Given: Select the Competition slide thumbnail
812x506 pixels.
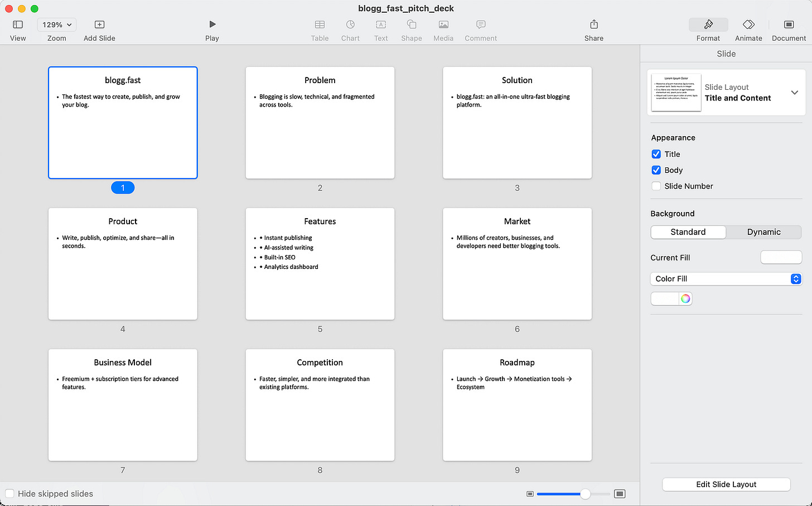Looking at the screenshot, I should (320, 405).
